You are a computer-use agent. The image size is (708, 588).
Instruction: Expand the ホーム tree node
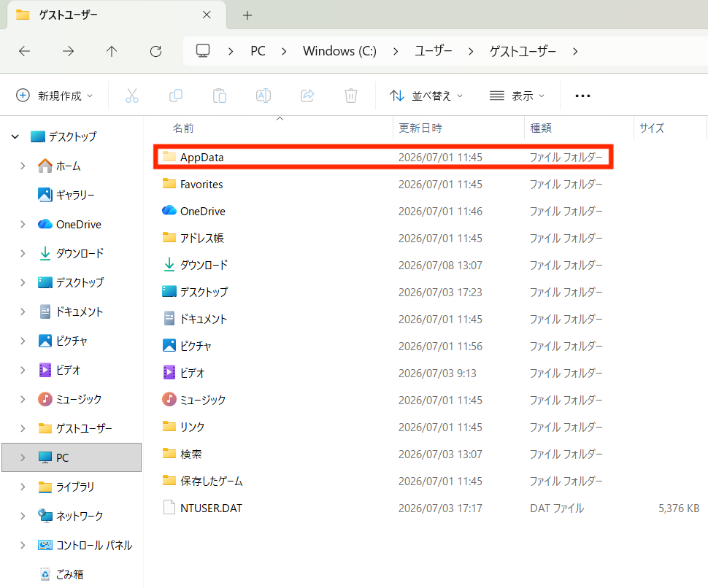tap(23, 166)
